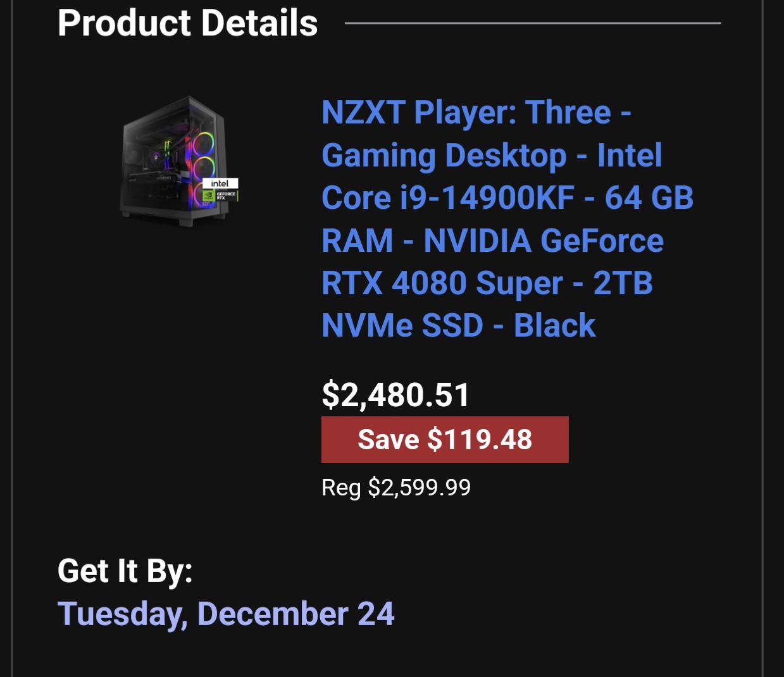The height and width of the screenshot is (677, 784).
Task: Click the "Get It By:" label
Action: click(x=125, y=571)
